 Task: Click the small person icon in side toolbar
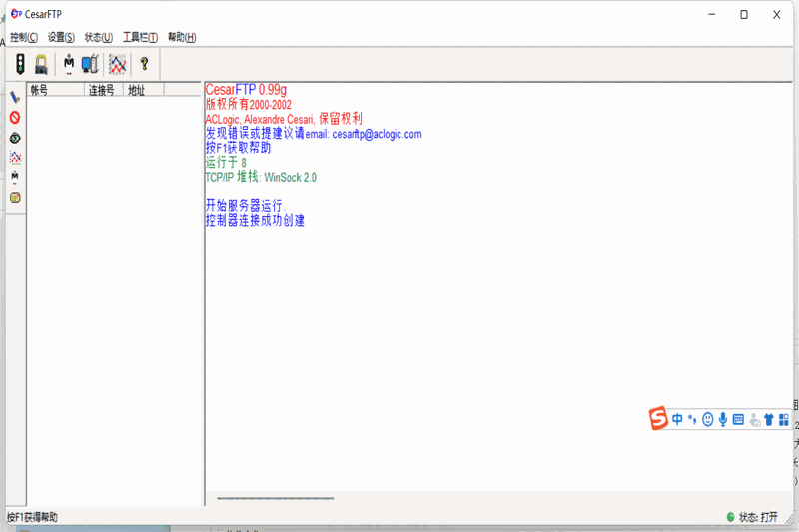tap(15, 177)
